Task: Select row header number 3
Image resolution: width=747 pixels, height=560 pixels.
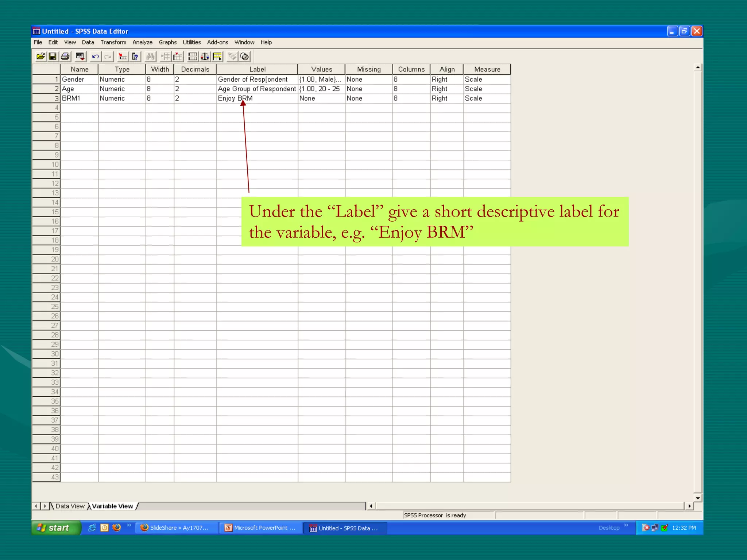Action: 46,98
